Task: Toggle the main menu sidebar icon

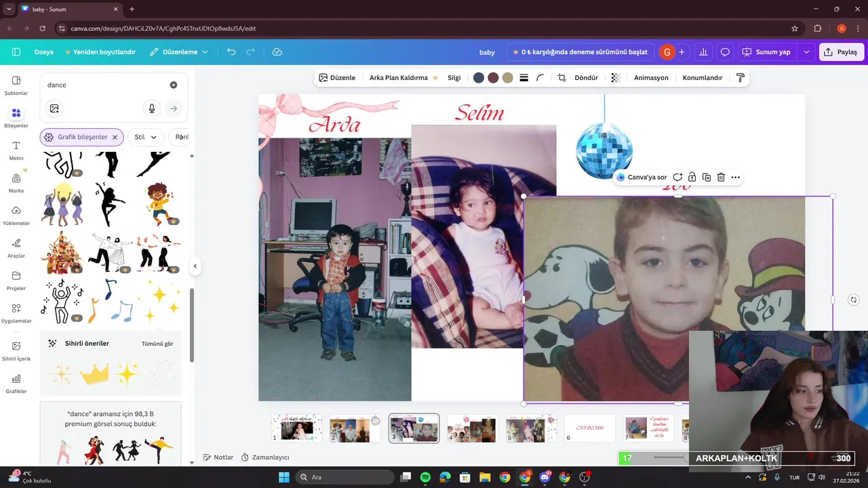Action: point(16,52)
